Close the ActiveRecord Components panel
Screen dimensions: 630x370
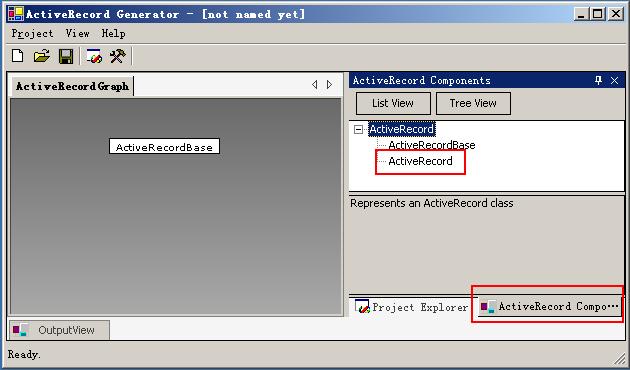point(614,80)
